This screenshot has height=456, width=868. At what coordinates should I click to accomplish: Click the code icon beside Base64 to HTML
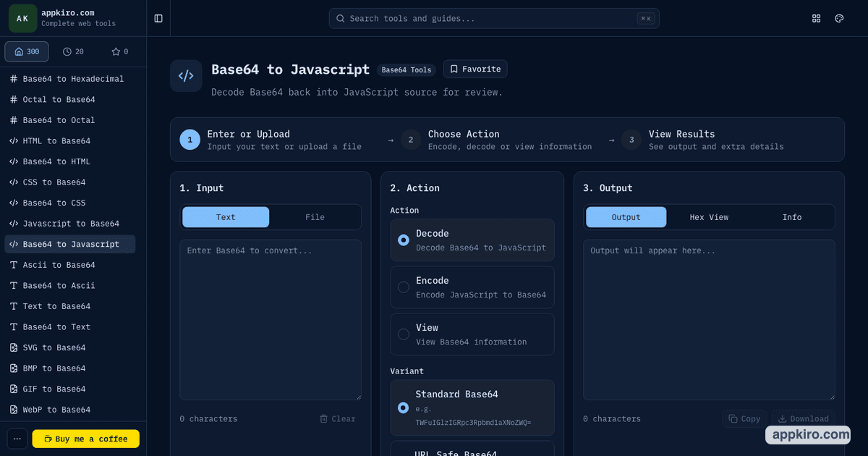14,161
